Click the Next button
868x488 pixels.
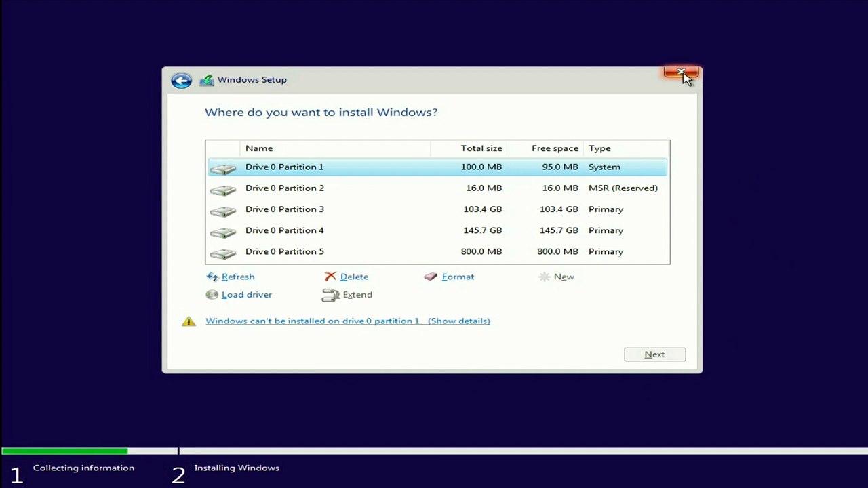655,354
